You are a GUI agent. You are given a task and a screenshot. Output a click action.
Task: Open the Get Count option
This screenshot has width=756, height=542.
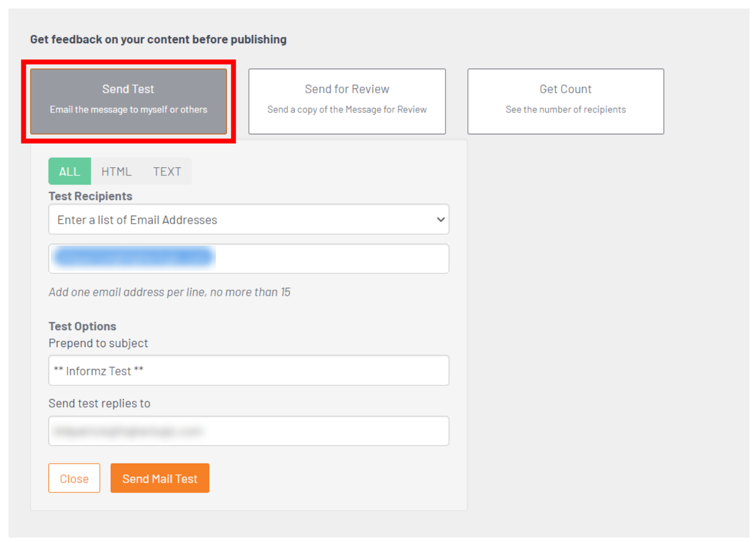[x=565, y=101]
